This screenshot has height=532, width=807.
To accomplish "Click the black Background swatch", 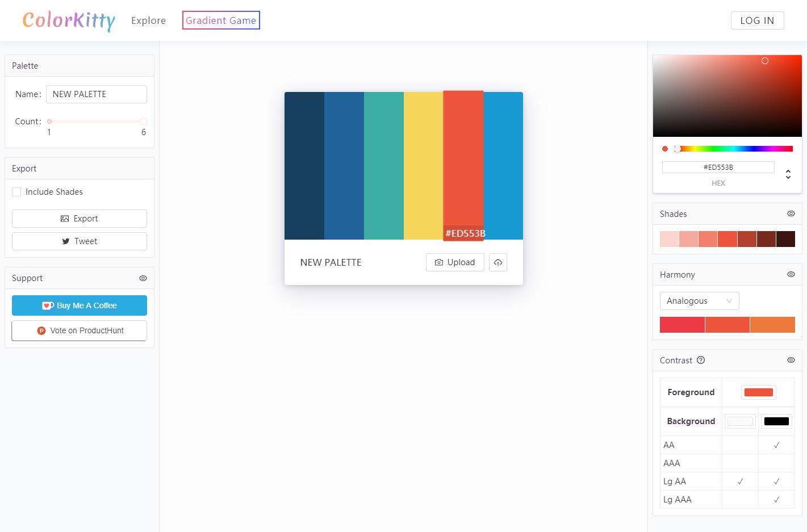I will (776, 421).
